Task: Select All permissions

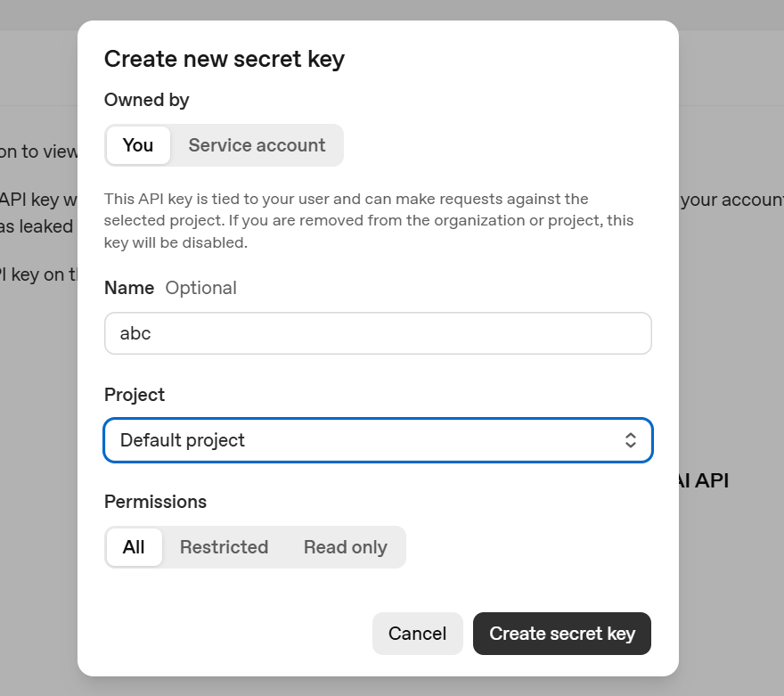Action: point(134,547)
